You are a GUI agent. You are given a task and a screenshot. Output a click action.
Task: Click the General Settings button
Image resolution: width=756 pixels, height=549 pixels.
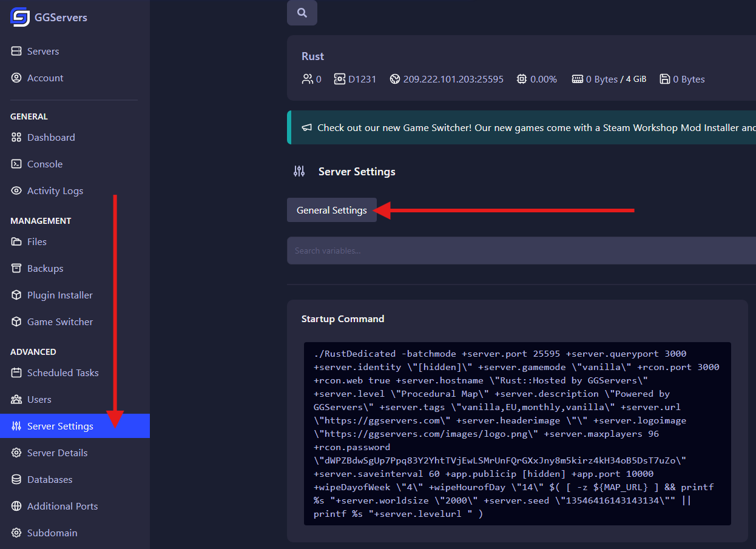click(331, 210)
